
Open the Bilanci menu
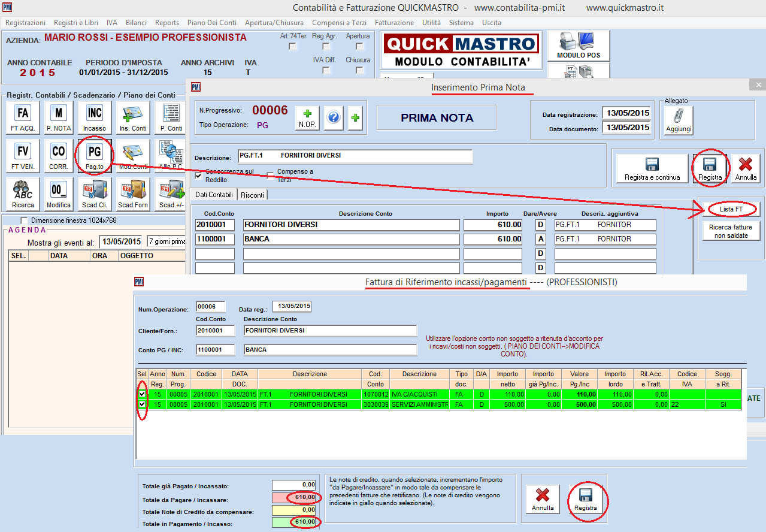tap(136, 22)
